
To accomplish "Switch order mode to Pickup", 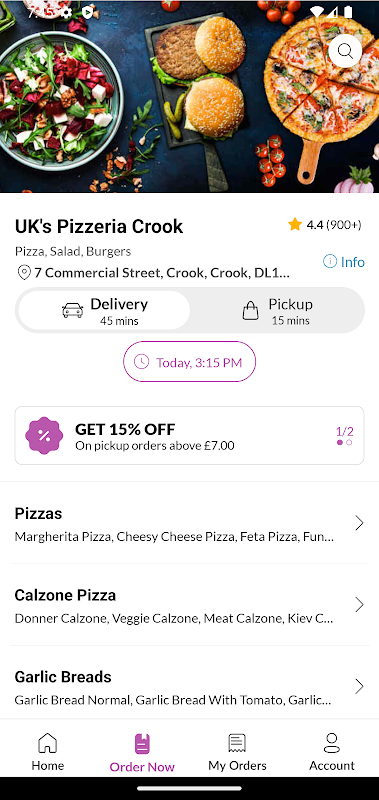I will (277, 310).
